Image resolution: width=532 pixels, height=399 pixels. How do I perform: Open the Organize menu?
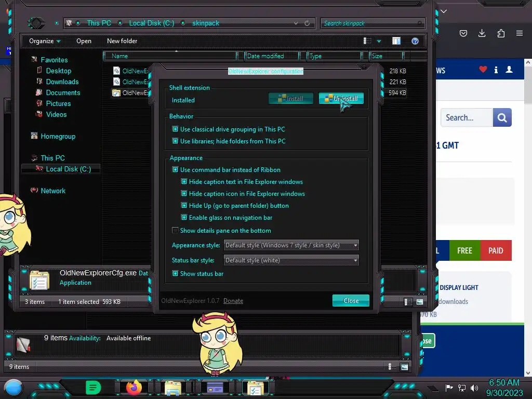tap(45, 41)
